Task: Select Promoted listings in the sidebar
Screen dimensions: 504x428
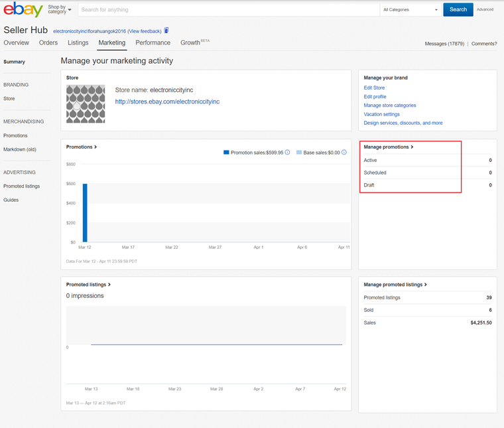Action: point(21,186)
